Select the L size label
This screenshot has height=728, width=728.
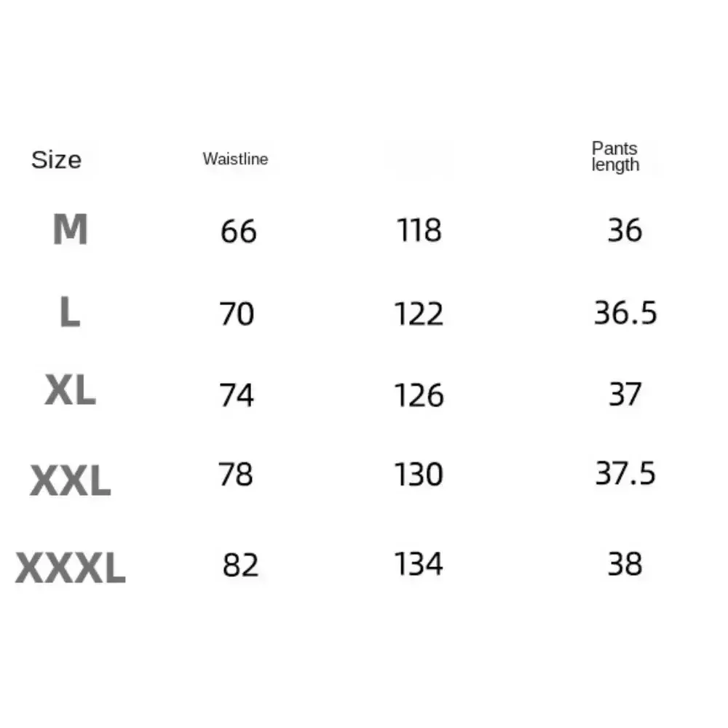(70, 312)
